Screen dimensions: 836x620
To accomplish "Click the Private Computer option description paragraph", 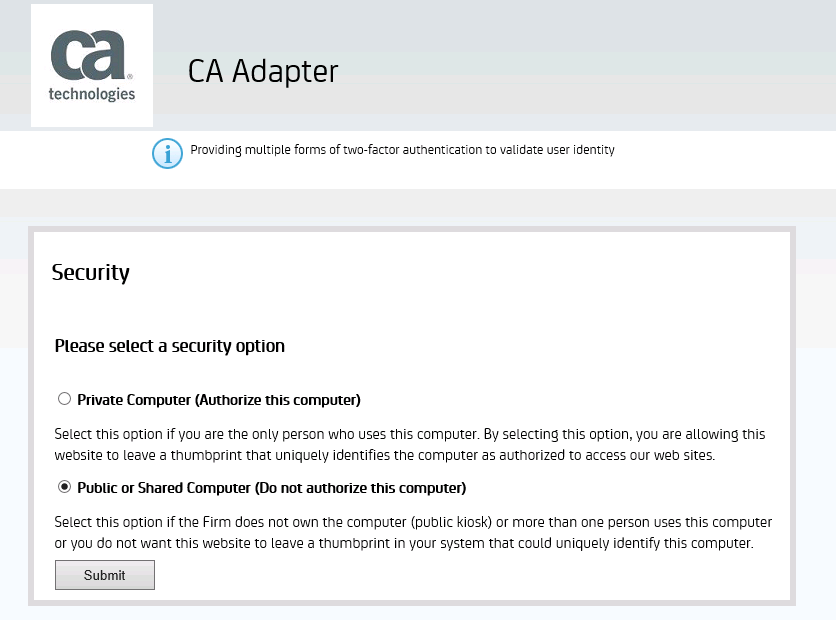I will click(409, 445).
